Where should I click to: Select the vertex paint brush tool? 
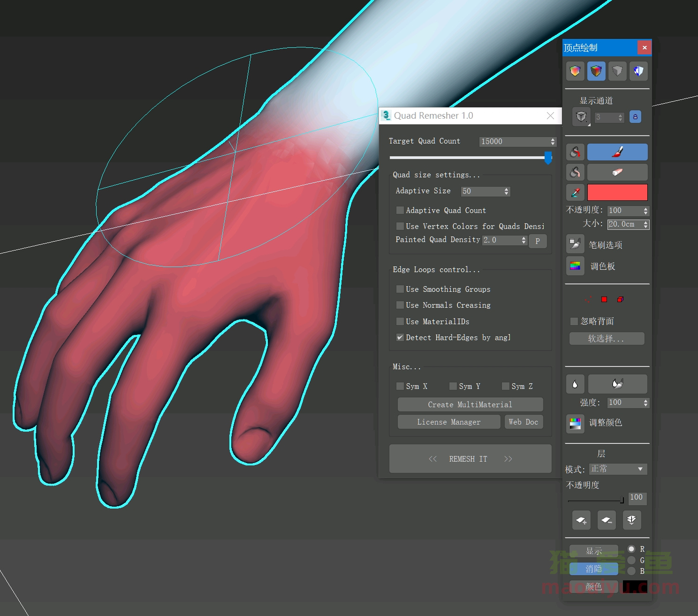pyautogui.click(x=617, y=152)
